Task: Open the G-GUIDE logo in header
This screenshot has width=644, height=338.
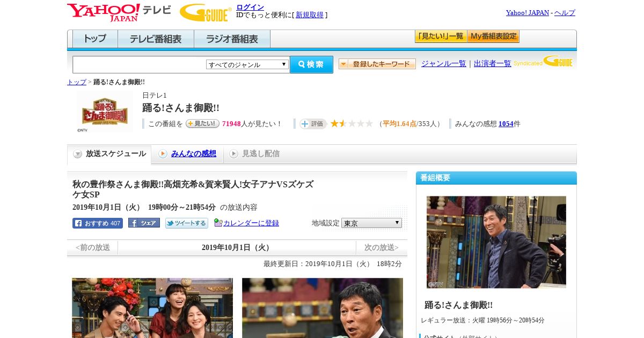Action: (x=206, y=12)
